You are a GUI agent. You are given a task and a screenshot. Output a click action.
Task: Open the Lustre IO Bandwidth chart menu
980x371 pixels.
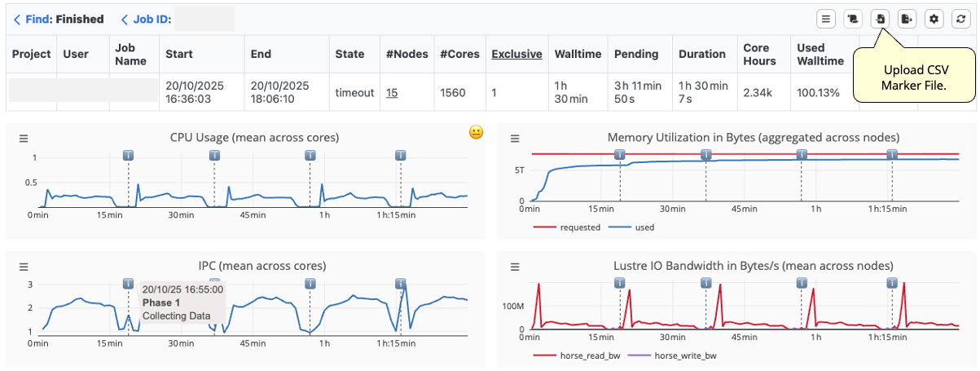pos(515,267)
